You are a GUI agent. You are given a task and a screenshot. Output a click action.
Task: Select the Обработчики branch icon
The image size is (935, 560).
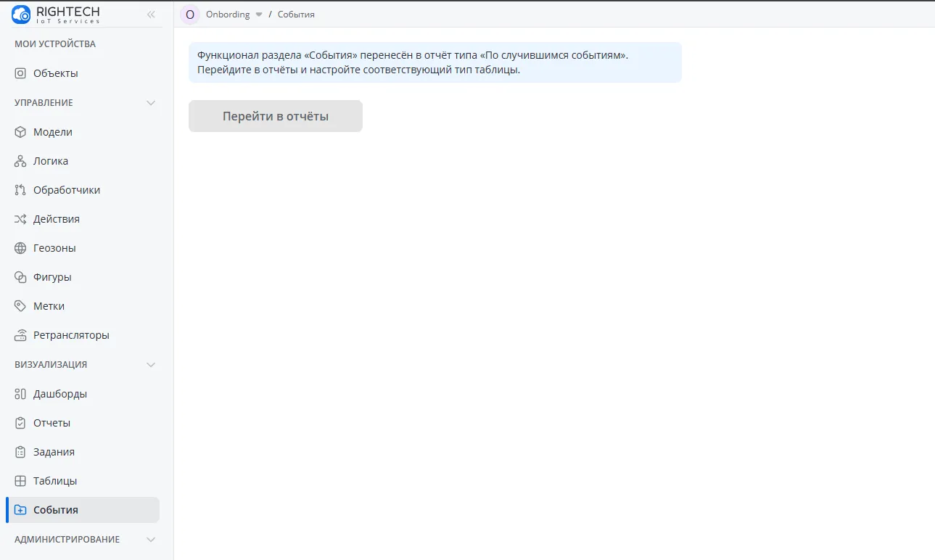20,190
